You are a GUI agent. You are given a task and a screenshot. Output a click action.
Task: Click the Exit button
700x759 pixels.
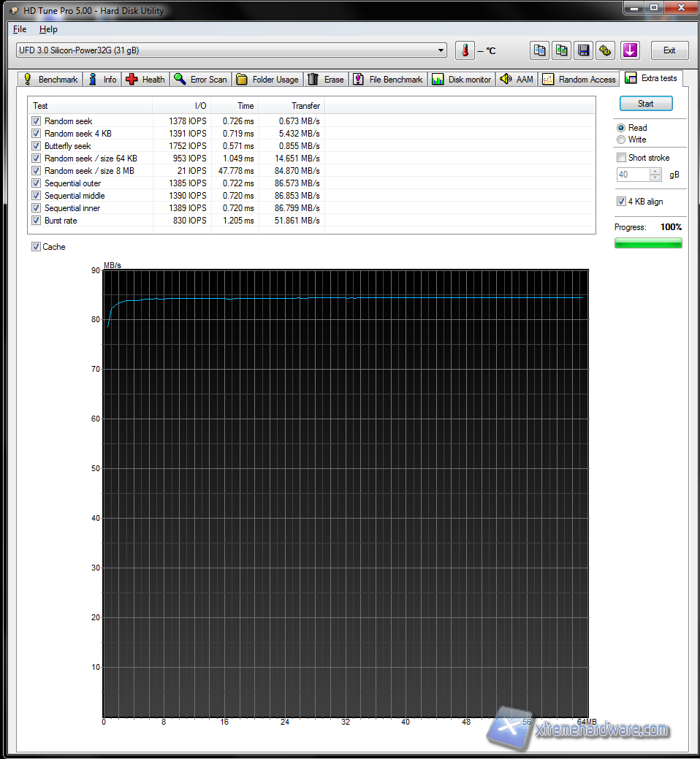(669, 50)
